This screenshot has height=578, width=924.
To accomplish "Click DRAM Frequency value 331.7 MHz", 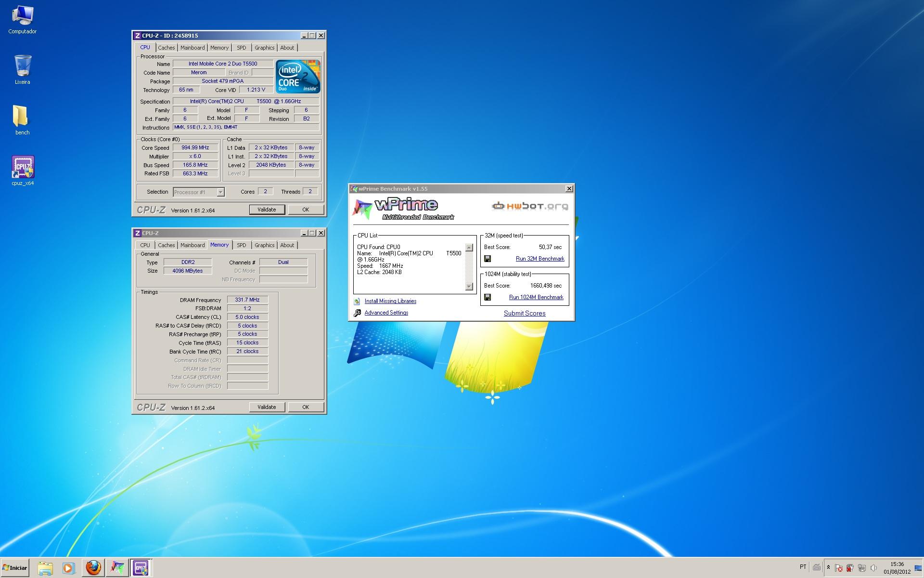I will coord(247,300).
